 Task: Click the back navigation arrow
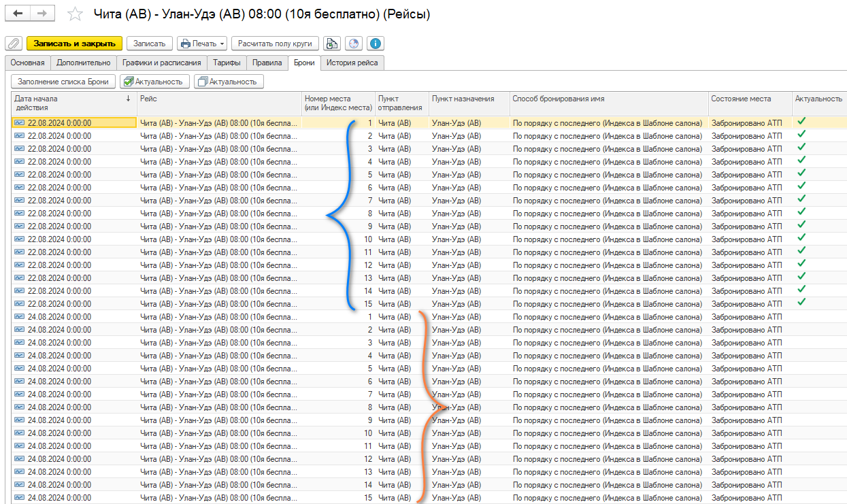point(18,14)
